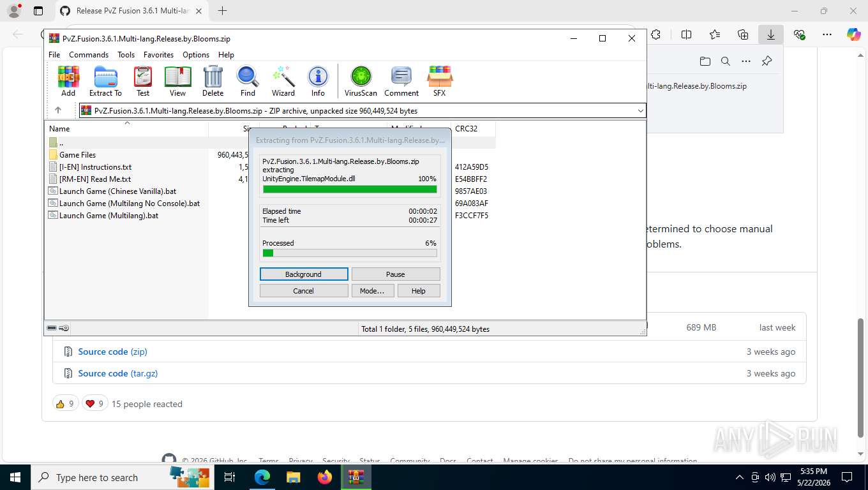Click Edge extensions puzzle icon
868x490 pixels.
[x=655, y=34]
